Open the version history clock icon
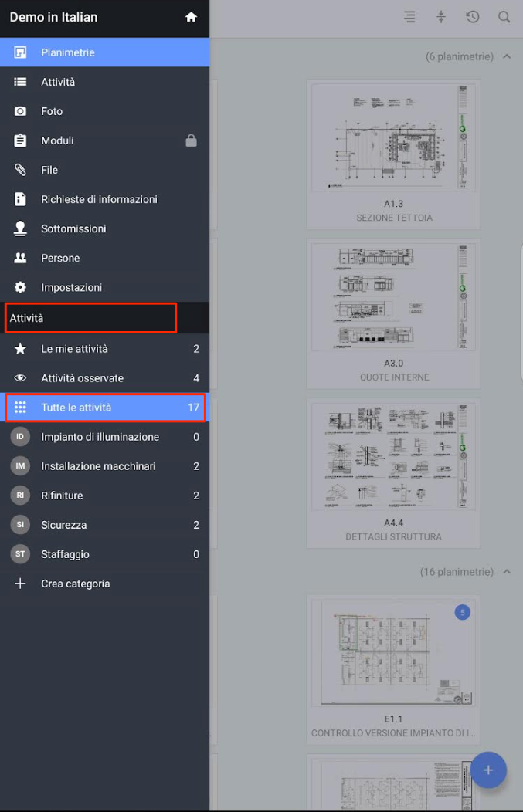 [473, 17]
